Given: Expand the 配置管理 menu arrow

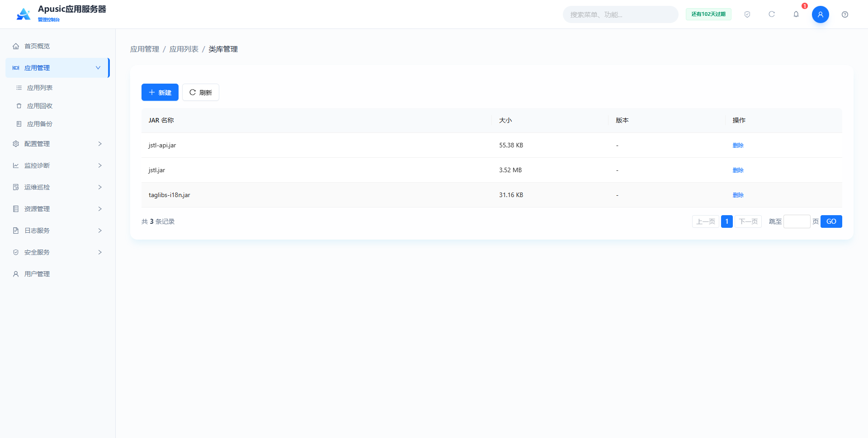Looking at the screenshot, I should click(100, 144).
